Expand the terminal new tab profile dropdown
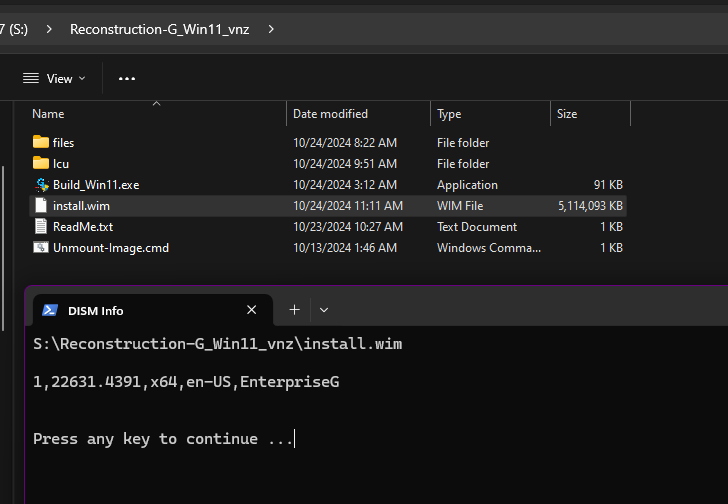The image size is (728, 504). [324, 310]
